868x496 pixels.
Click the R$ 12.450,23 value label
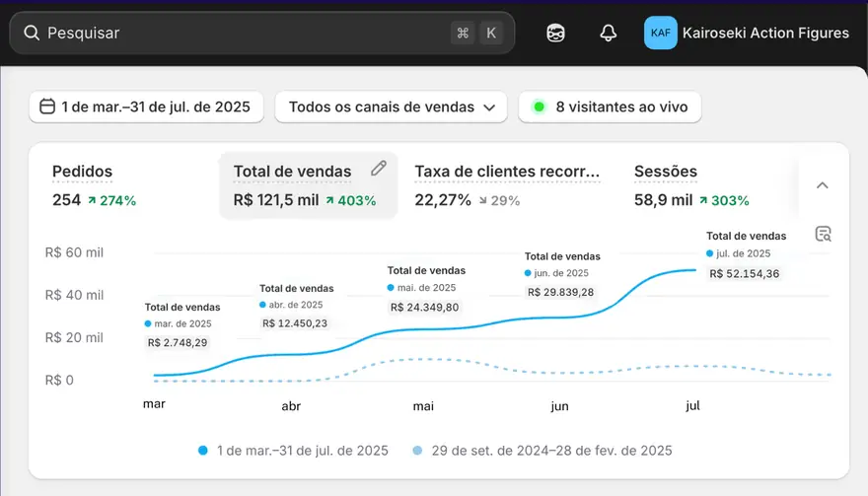295,323
